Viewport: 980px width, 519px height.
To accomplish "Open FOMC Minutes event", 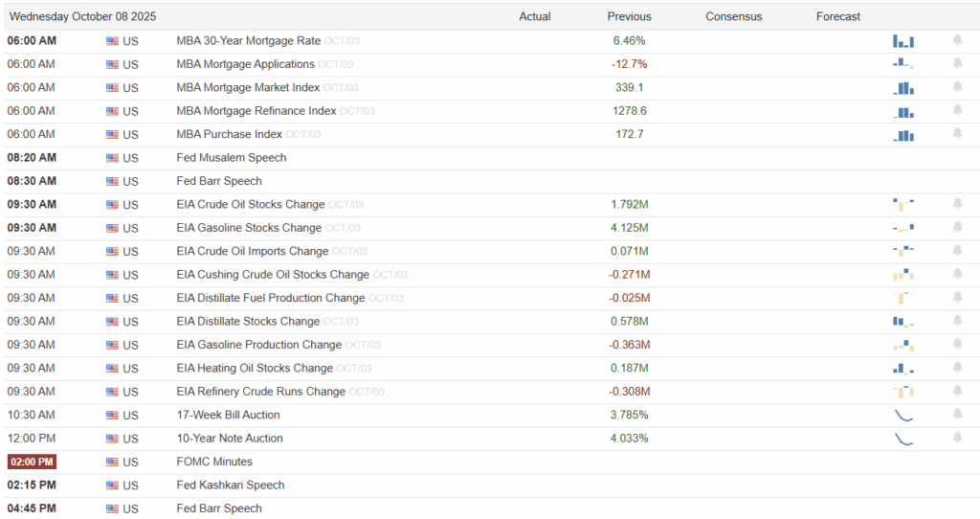I will (214, 462).
